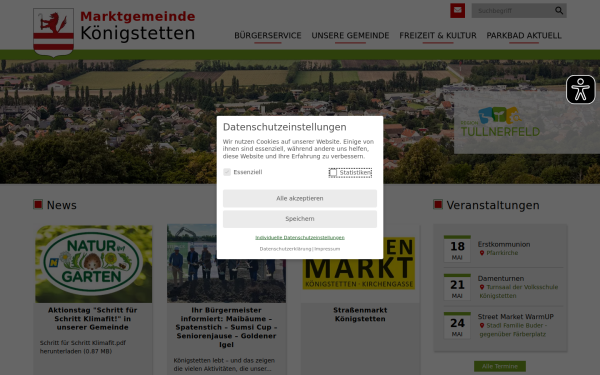Click the red envelope contact icon
Viewport: 600px width, 375px height.
458,11
